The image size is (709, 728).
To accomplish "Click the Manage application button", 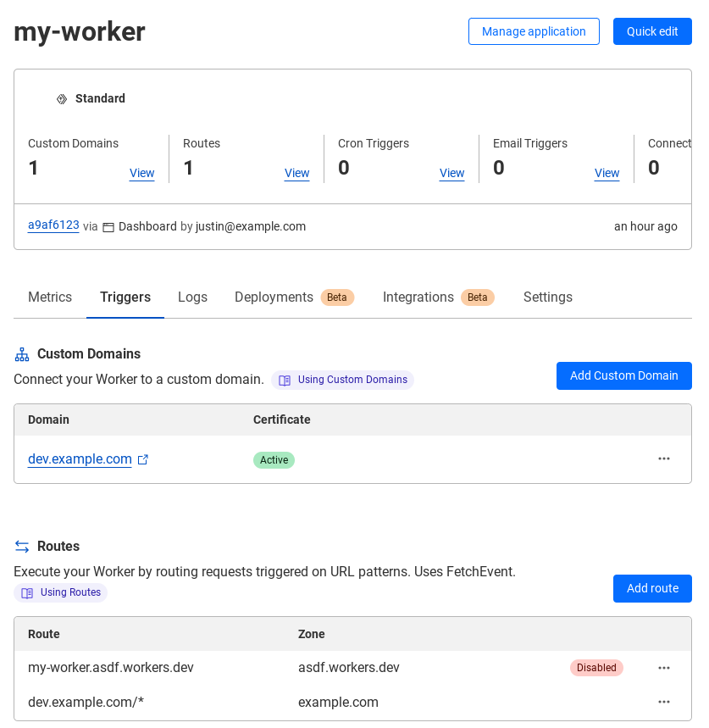I will pyautogui.click(x=534, y=31).
